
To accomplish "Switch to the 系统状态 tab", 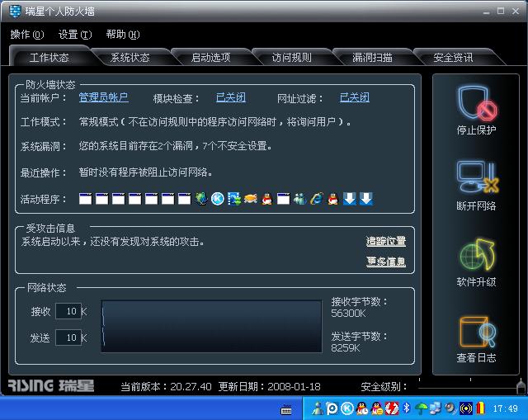I will pyautogui.click(x=130, y=58).
